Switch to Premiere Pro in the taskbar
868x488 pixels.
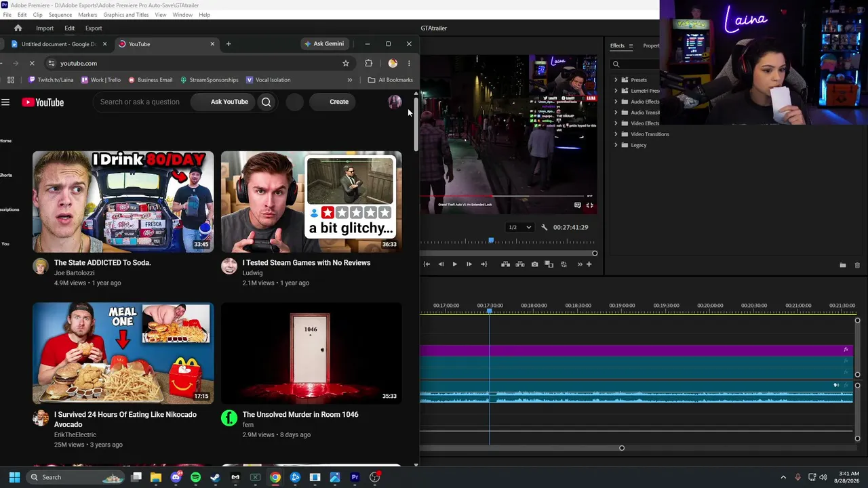pyautogui.click(x=355, y=477)
